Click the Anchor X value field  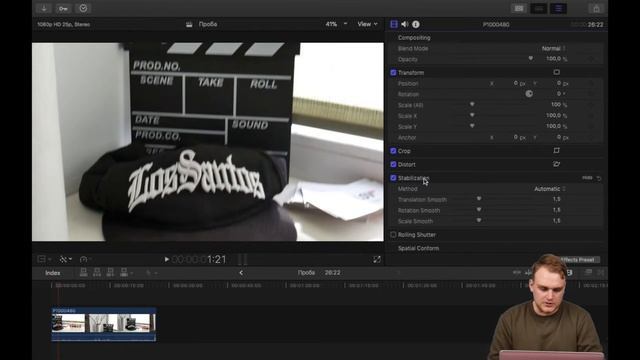click(x=516, y=138)
